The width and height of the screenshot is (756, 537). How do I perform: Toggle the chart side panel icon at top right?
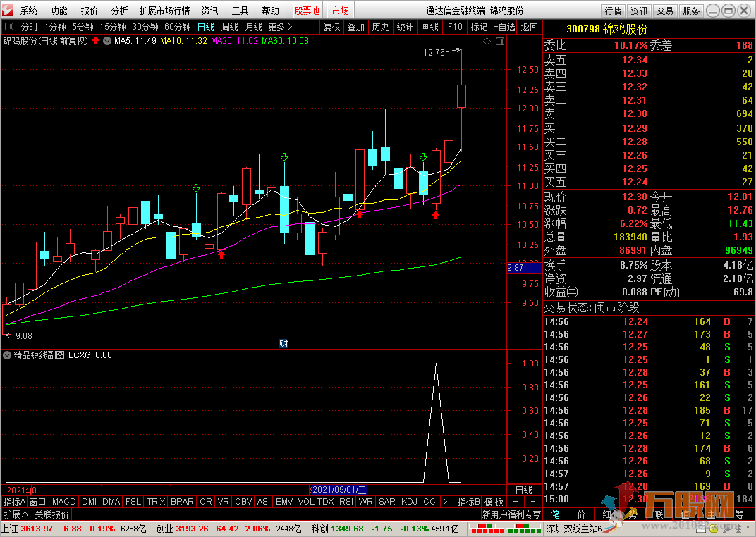(500, 42)
